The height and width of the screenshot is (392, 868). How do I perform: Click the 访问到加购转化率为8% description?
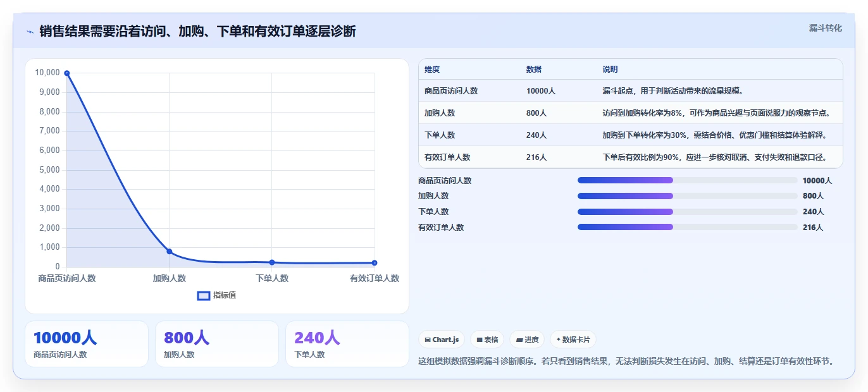pos(716,113)
